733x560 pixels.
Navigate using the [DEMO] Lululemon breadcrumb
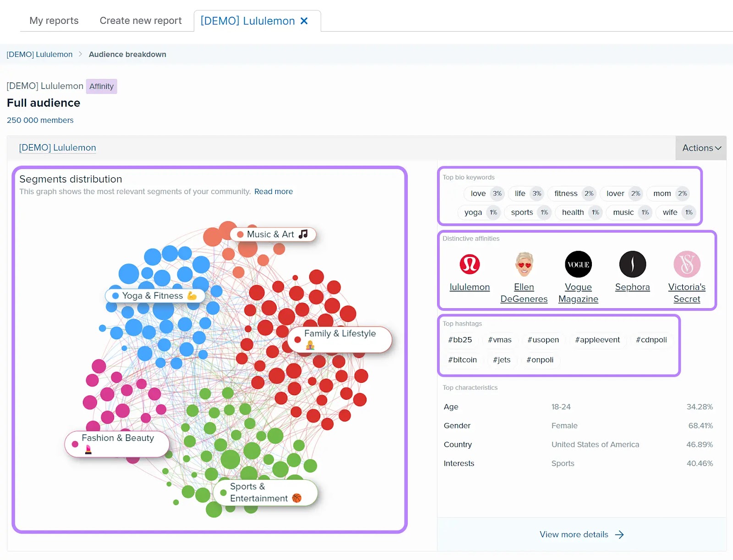(39, 54)
